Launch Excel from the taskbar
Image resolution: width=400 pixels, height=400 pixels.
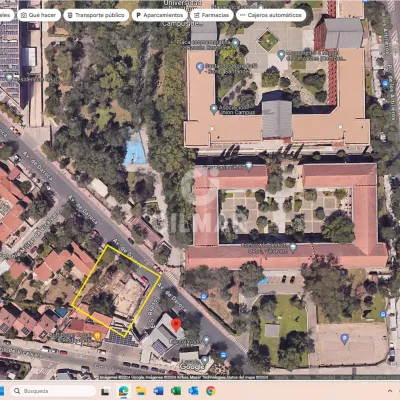tap(176, 391)
